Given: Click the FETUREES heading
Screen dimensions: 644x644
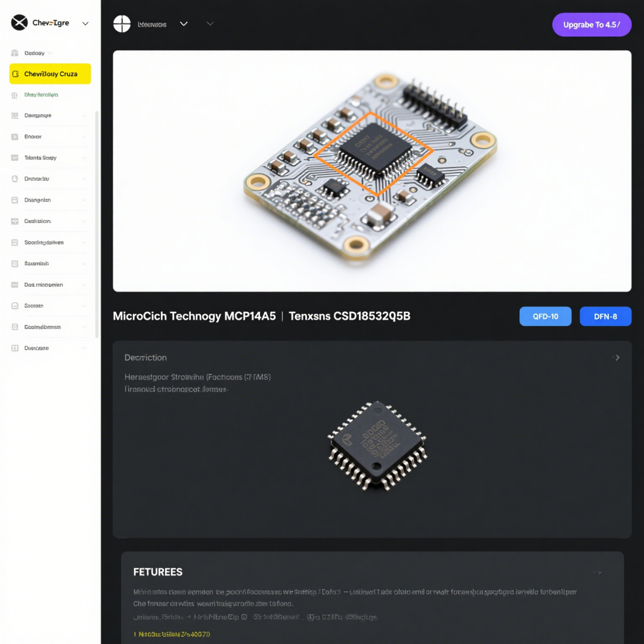Looking at the screenshot, I should 157,572.
